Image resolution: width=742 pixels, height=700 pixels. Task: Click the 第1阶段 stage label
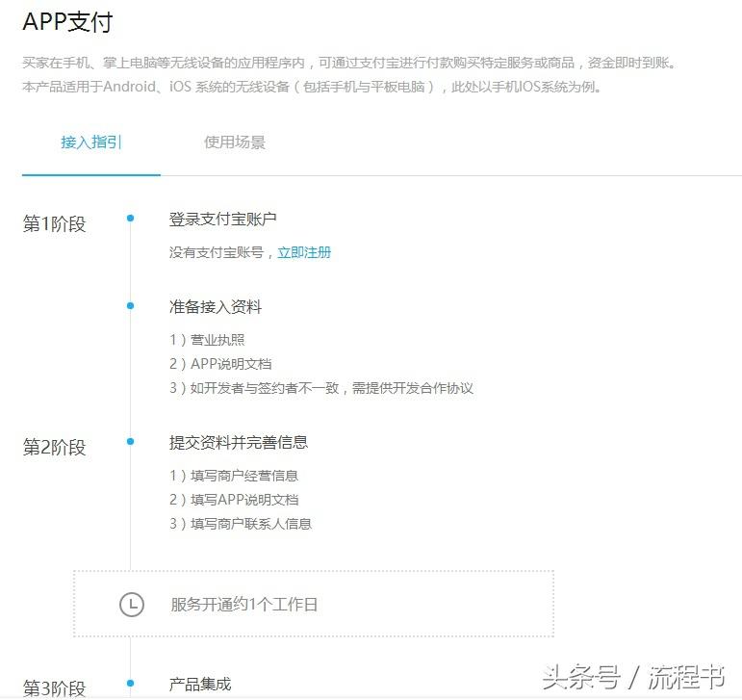coord(54,224)
